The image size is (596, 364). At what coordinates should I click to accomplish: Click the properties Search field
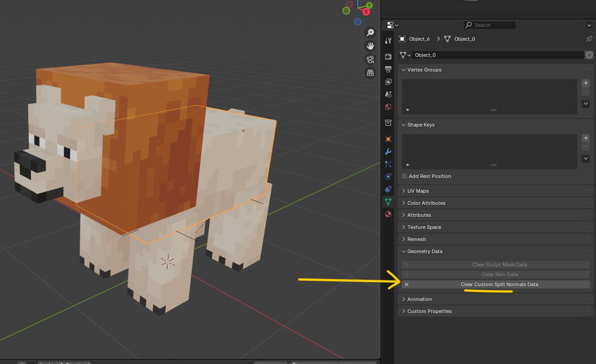[x=489, y=25]
